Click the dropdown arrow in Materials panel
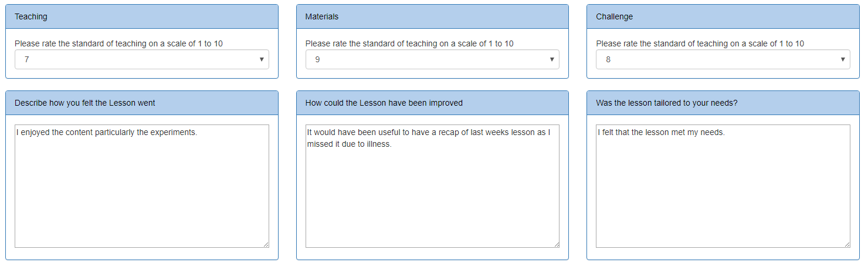The height and width of the screenshot is (266, 868). point(551,59)
